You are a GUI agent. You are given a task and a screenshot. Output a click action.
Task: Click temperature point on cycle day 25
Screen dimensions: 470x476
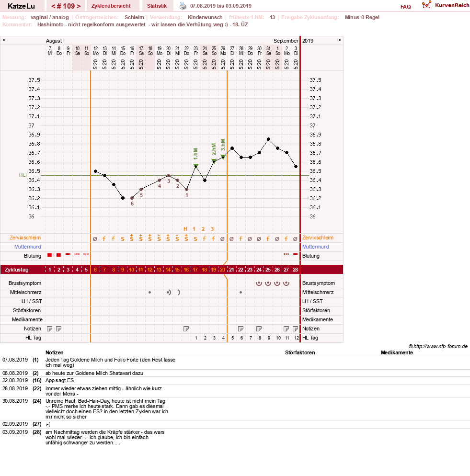(269, 139)
